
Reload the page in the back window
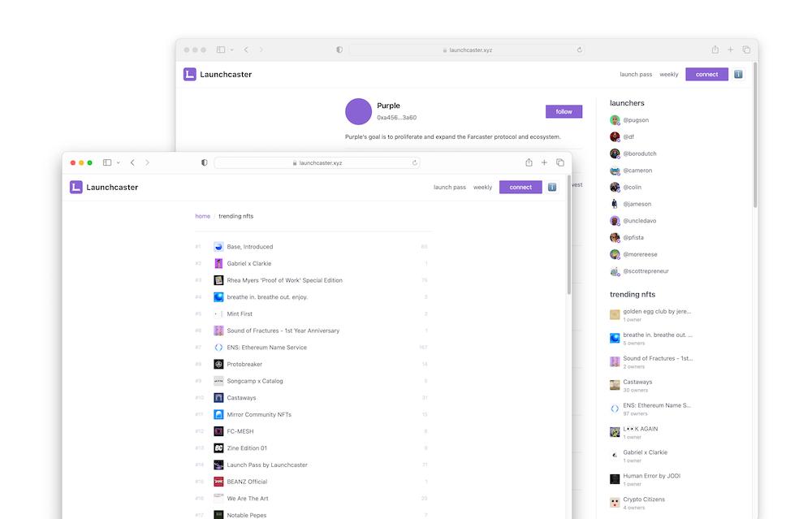pyautogui.click(x=580, y=50)
